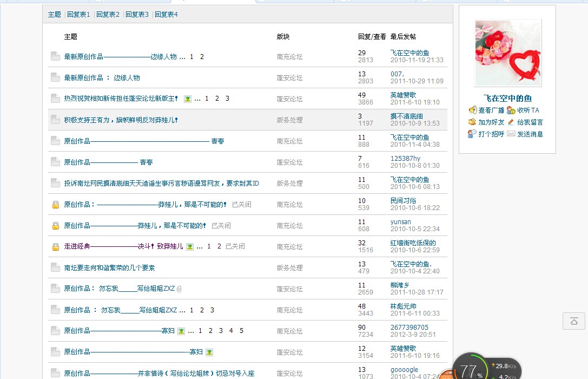Open last poster 摸不清底细's profile

pos(406,116)
